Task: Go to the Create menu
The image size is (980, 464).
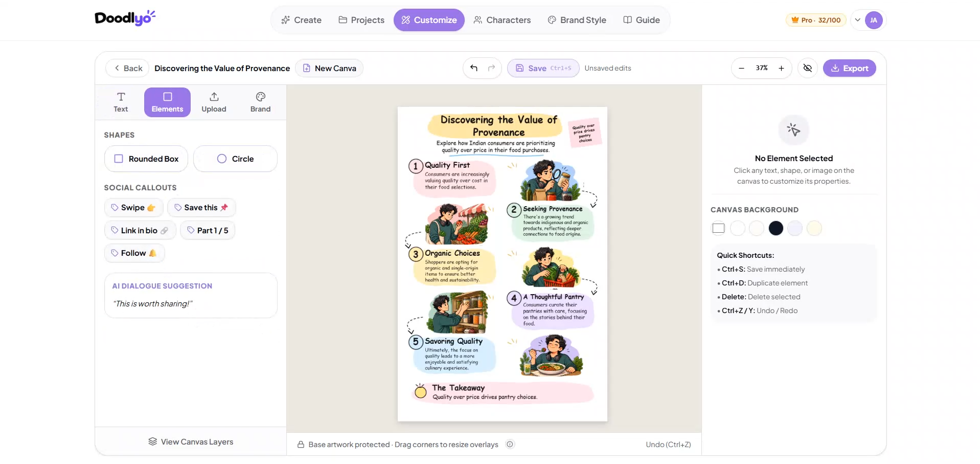Action: [x=302, y=20]
